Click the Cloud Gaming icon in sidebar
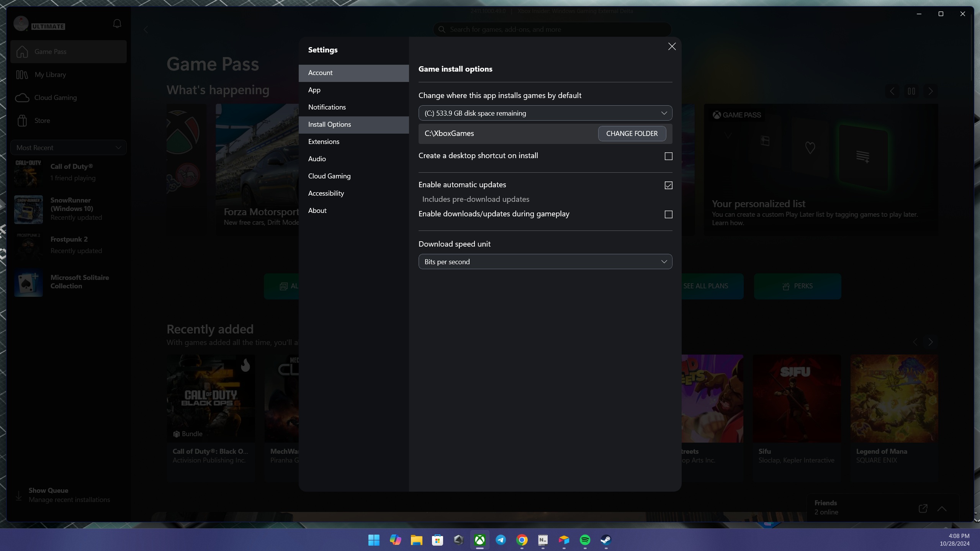This screenshot has height=551, width=980. click(x=22, y=97)
